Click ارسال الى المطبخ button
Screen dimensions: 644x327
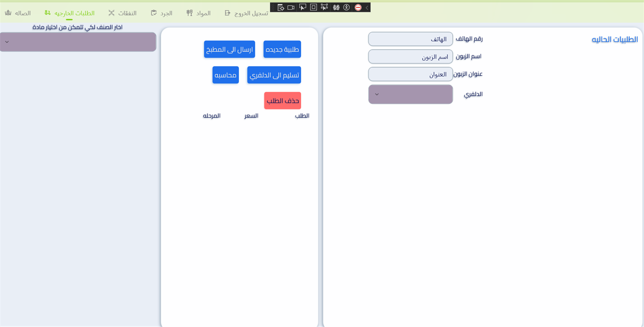(x=229, y=49)
